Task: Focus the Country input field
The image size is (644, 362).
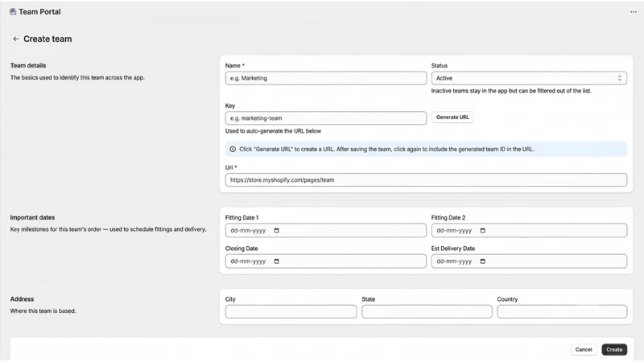Action: click(562, 311)
